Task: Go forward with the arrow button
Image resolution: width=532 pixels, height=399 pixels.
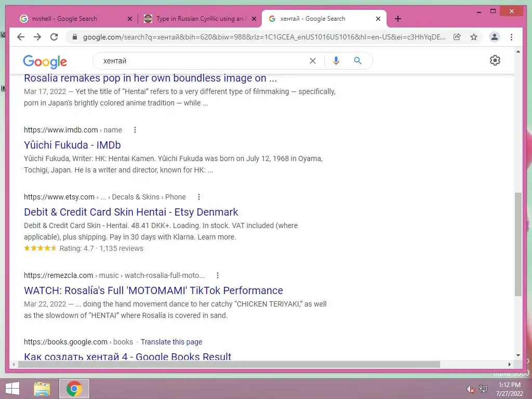Action: [x=37, y=37]
